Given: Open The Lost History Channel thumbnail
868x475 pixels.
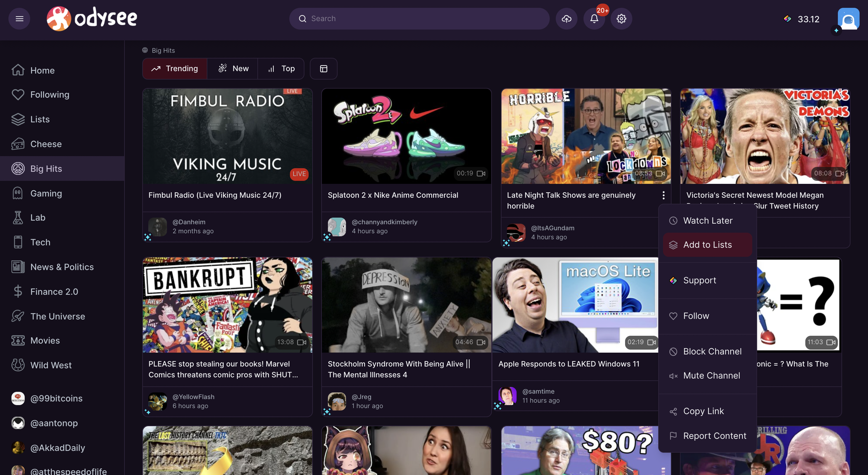Looking at the screenshot, I should (228, 450).
